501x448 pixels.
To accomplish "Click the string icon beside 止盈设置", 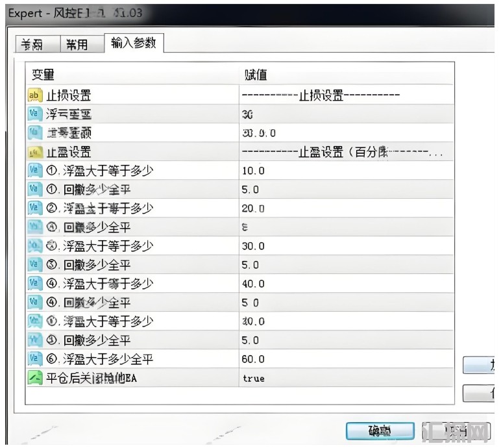I will [x=34, y=152].
